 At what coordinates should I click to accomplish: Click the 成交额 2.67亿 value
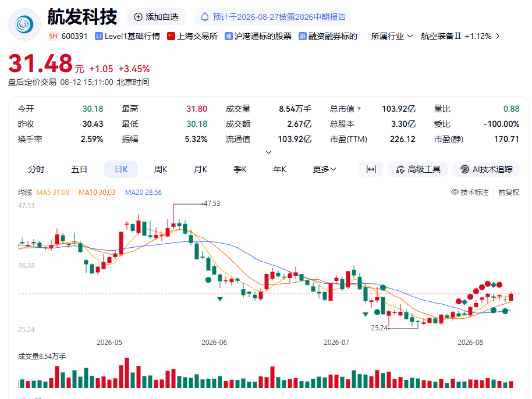click(x=299, y=124)
